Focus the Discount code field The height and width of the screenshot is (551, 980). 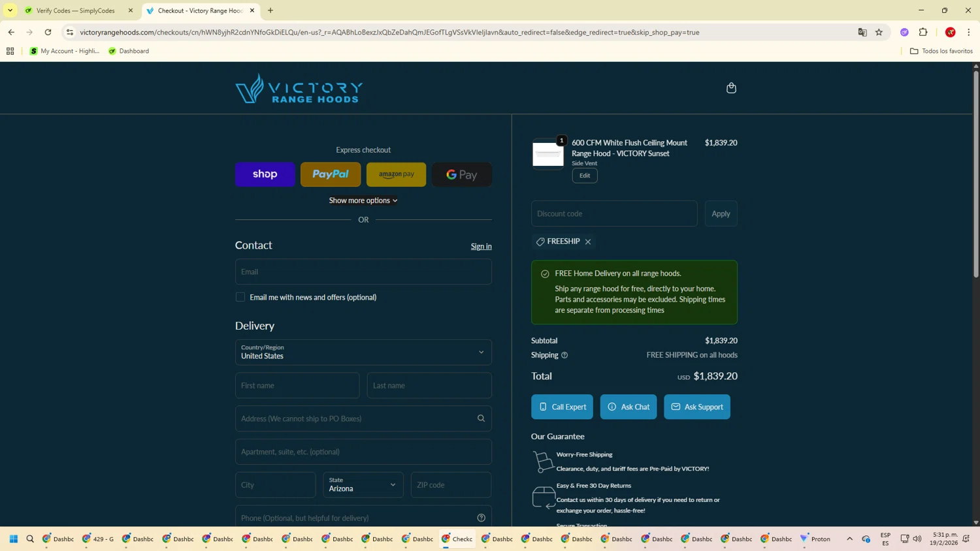(614, 213)
